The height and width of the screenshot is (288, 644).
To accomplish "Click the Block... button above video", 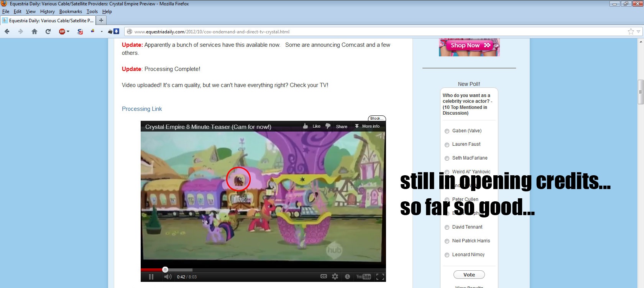I will [x=377, y=118].
